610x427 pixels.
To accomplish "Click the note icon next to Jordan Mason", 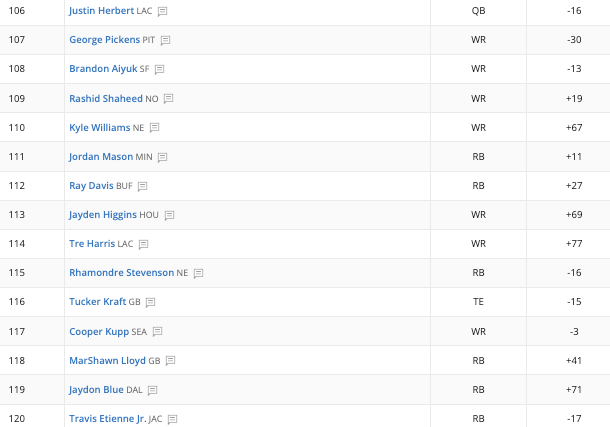I will (162, 157).
